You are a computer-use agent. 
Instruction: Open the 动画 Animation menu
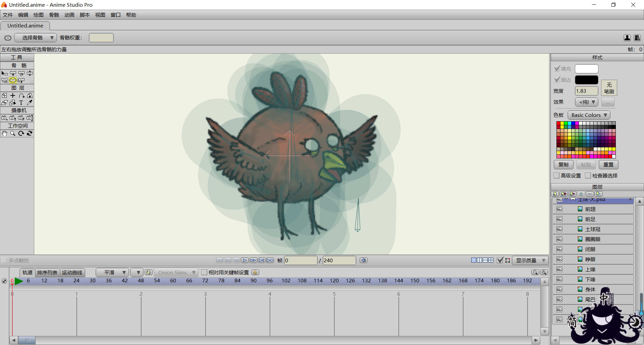pyautogui.click(x=69, y=15)
